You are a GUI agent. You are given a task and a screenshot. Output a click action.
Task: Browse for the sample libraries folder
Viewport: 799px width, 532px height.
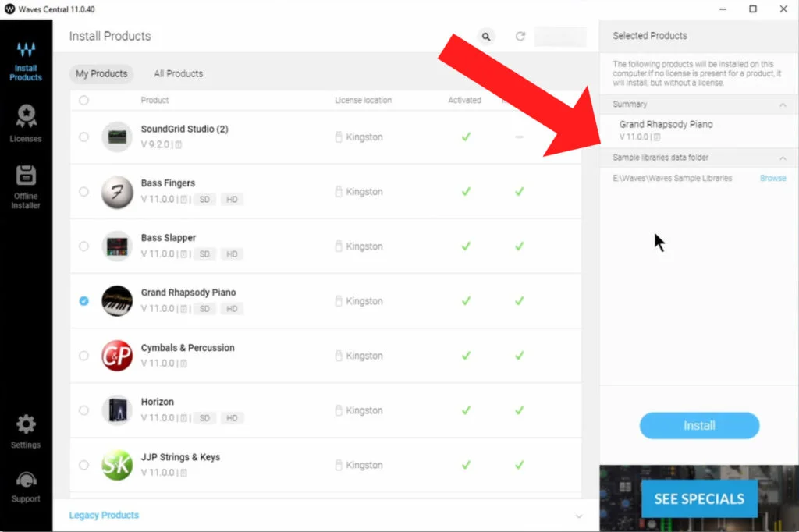772,179
